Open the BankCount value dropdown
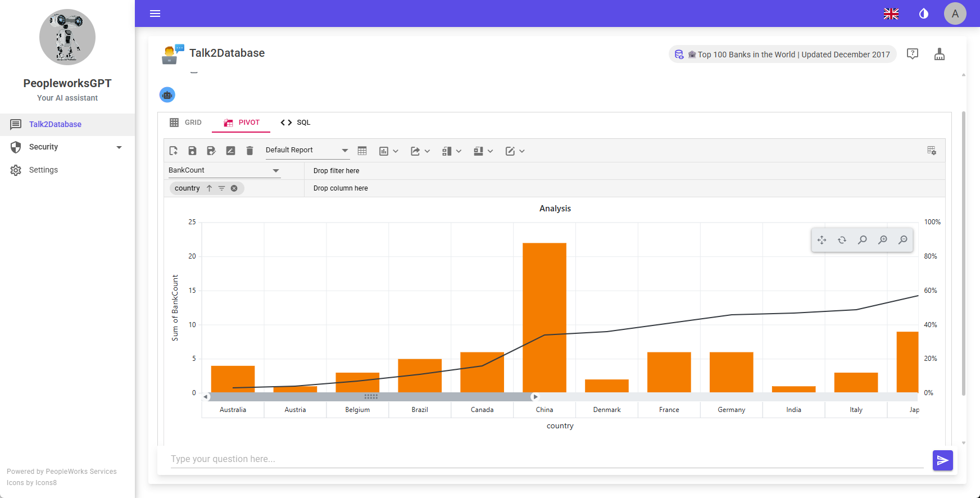The width and height of the screenshot is (980, 498). coord(224,170)
